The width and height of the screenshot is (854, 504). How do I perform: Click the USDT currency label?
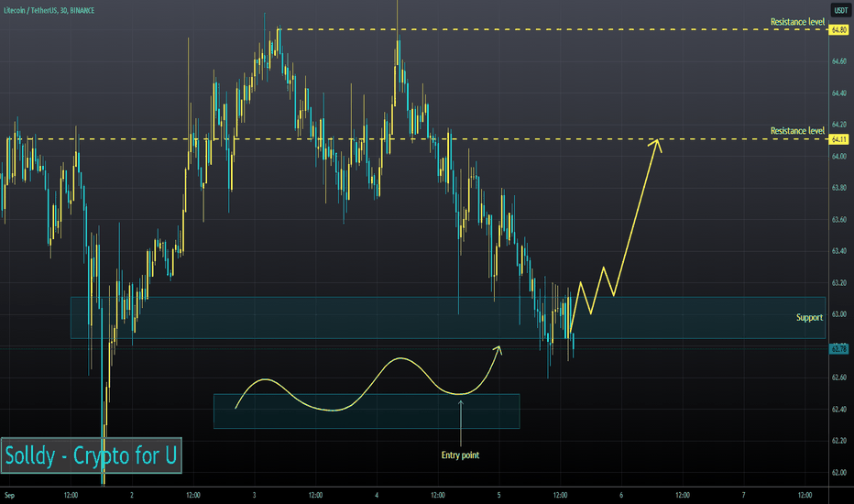tap(840, 10)
